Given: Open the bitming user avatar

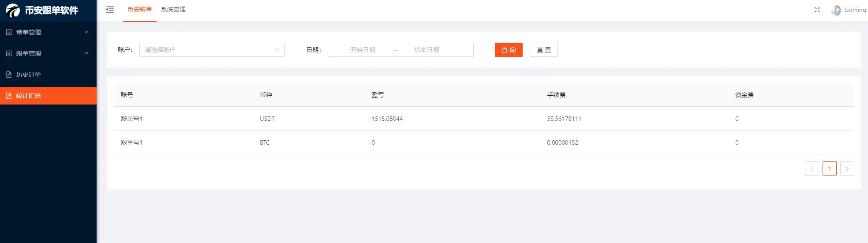Looking at the screenshot, I should point(836,10).
